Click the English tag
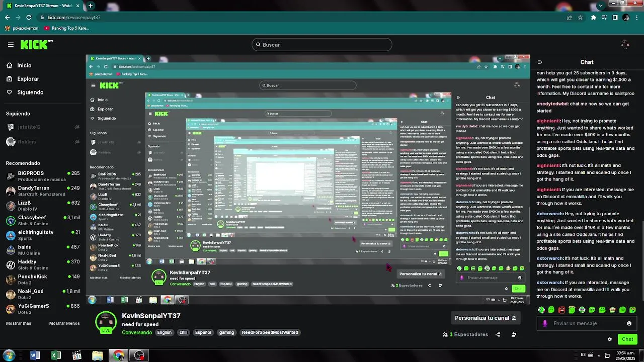This screenshot has height=362, width=644. [x=164, y=332]
